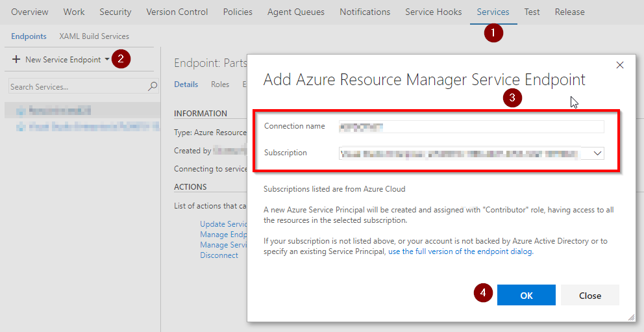Open the Details tab of endpoint
This screenshot has height=332, width=644.
(186, 84)
